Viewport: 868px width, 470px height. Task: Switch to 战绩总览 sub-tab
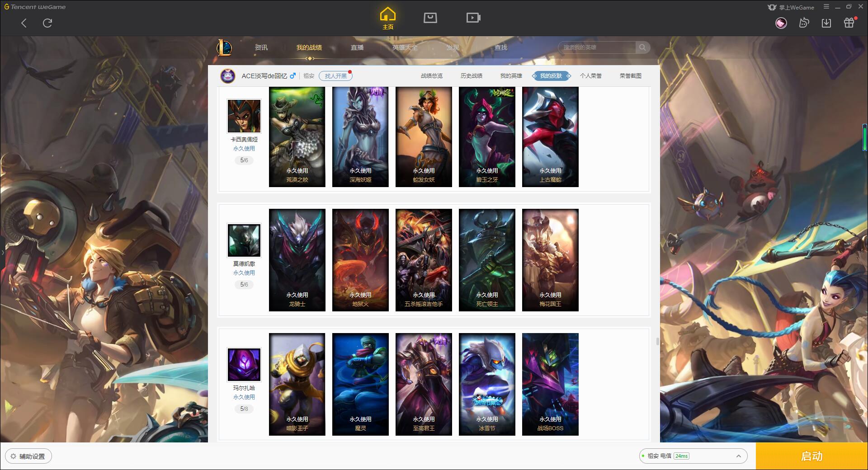point(432,76)
